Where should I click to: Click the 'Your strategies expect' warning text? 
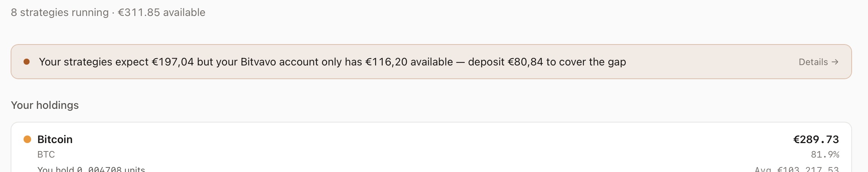[93, 62]
